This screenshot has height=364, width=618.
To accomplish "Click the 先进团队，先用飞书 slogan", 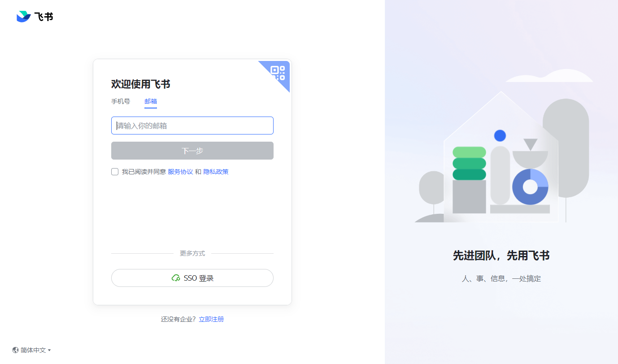I will coord(501,256).
